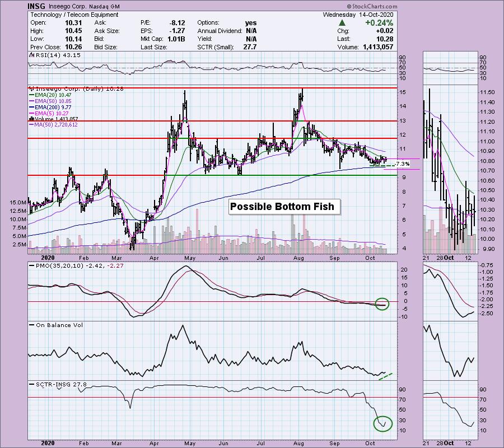Click the small chart icon beside RSI(14)
The image size is (504, 448).
tap(32, 55)
